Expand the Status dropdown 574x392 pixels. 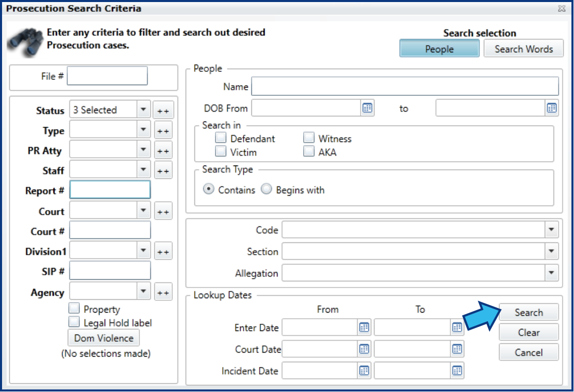pyautogui.click(x=144, y=110)
